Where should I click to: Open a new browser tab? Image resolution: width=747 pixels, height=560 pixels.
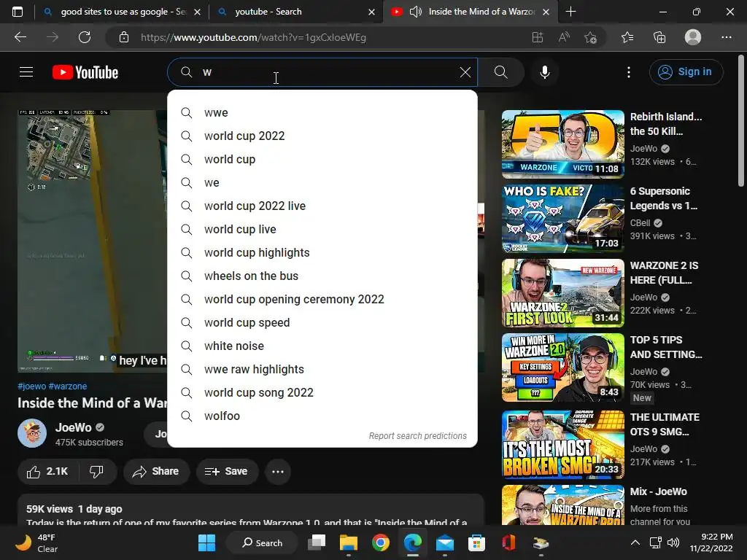pos(570,12)
